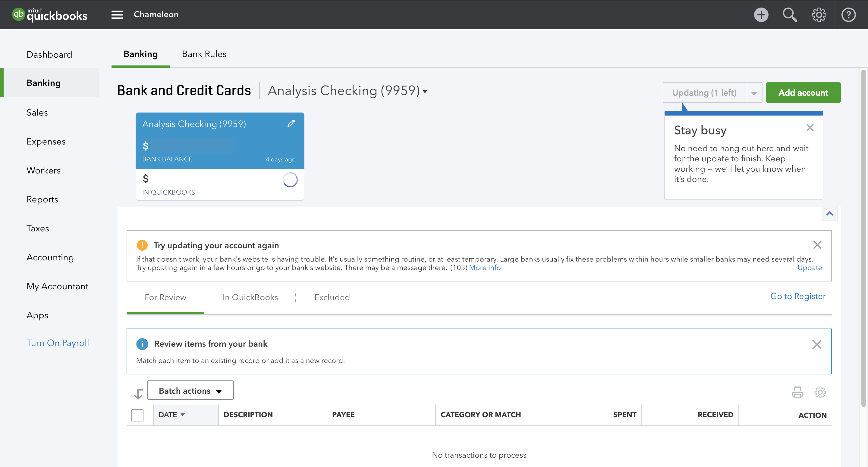Dismiss the Try updating account alert
This screenshot has height=467, width=868.
pos(817,244)
